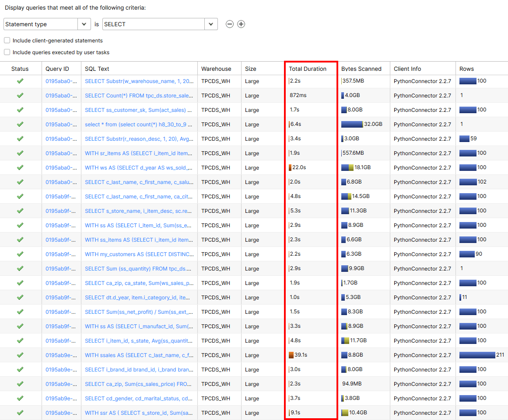Open SQL 'SELECT i_item_id, s_state, Avg(ss_quantit...'
Image resolution: width=508 pixels, height=420 pixels.
tap(139, 341)
